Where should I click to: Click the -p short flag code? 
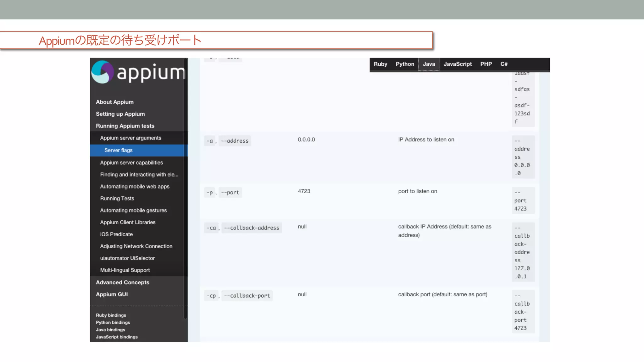coord(210,192)
